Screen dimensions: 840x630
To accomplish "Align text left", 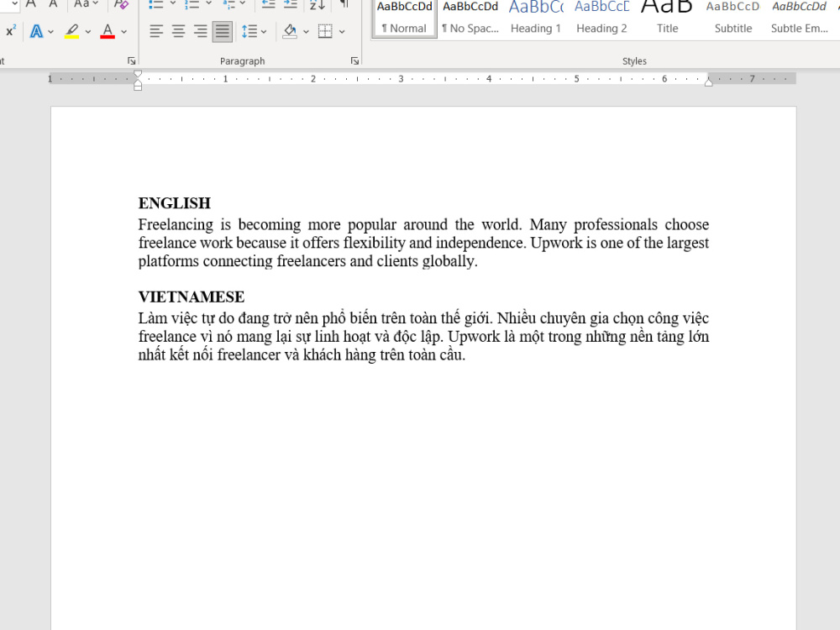I will (x=156, y=31).
